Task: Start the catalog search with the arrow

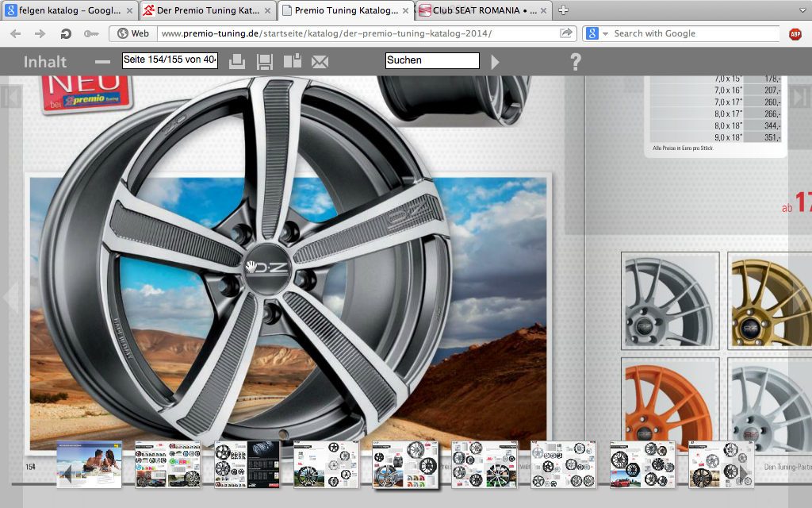Action: coord(495,62)
